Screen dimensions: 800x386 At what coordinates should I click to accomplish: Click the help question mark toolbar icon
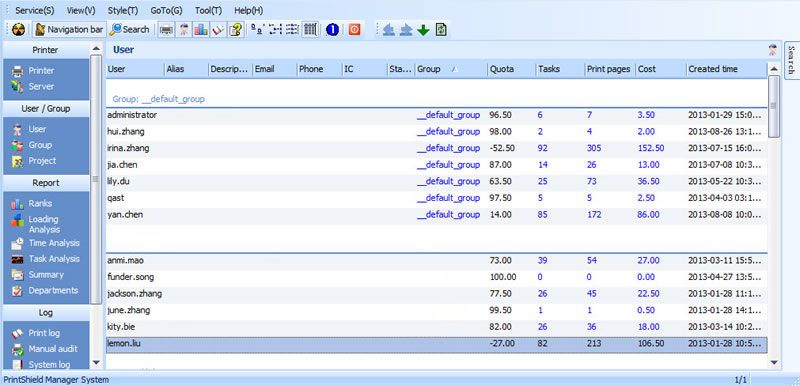tap(235, 30)
